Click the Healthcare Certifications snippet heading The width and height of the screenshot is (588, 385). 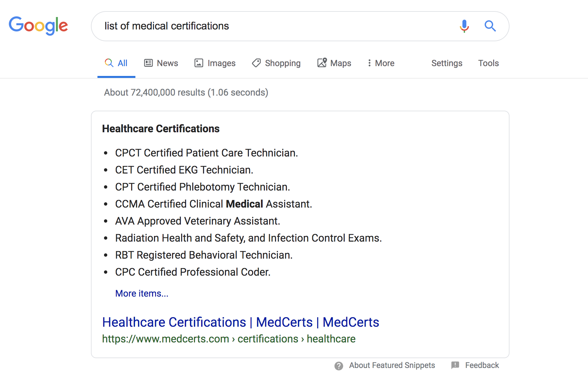tap(161, 129)
